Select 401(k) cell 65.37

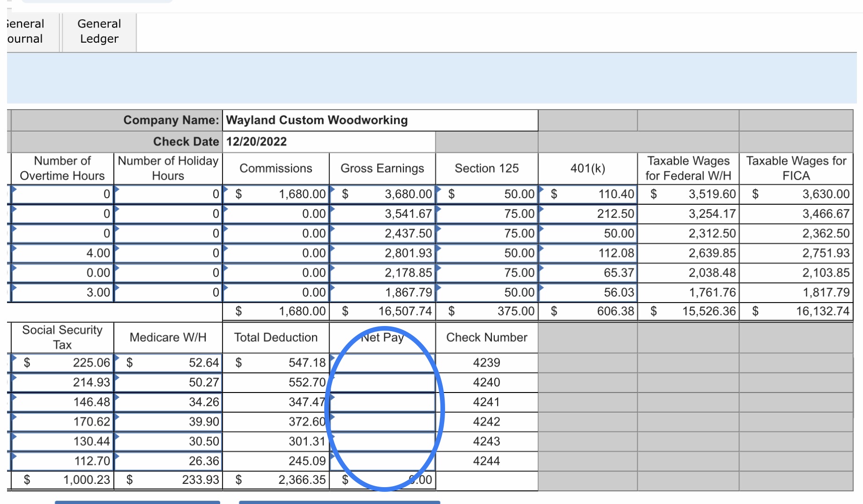(588, 273)
